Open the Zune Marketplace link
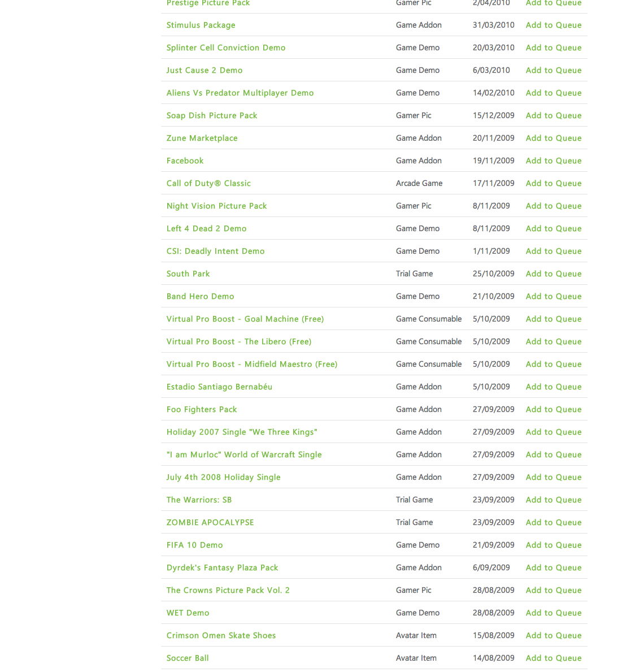The image size is (622, 672). coord(202,138)
